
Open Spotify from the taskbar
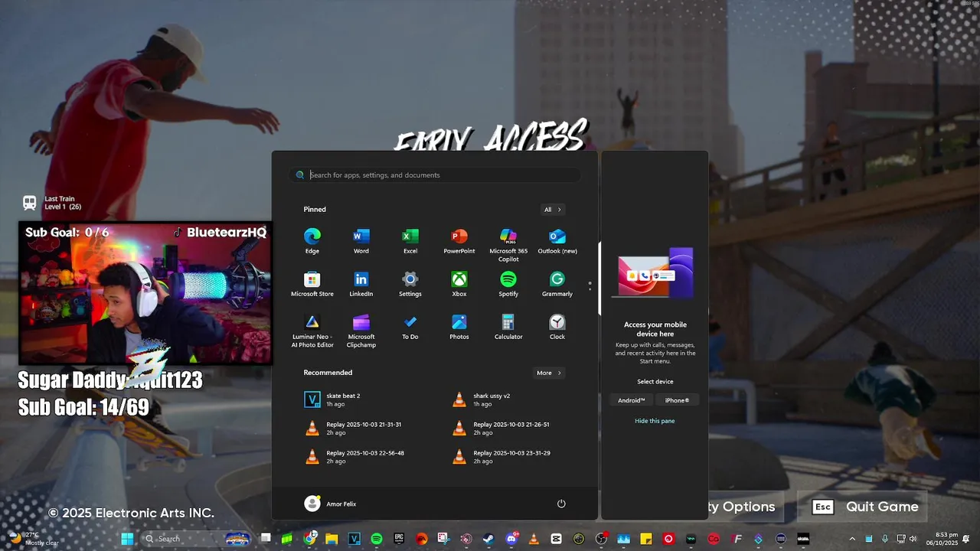(x=376, y=539)
